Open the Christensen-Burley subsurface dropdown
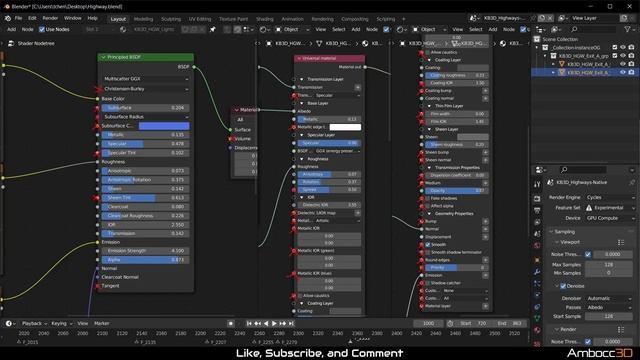640x360 pixels. 145,89
